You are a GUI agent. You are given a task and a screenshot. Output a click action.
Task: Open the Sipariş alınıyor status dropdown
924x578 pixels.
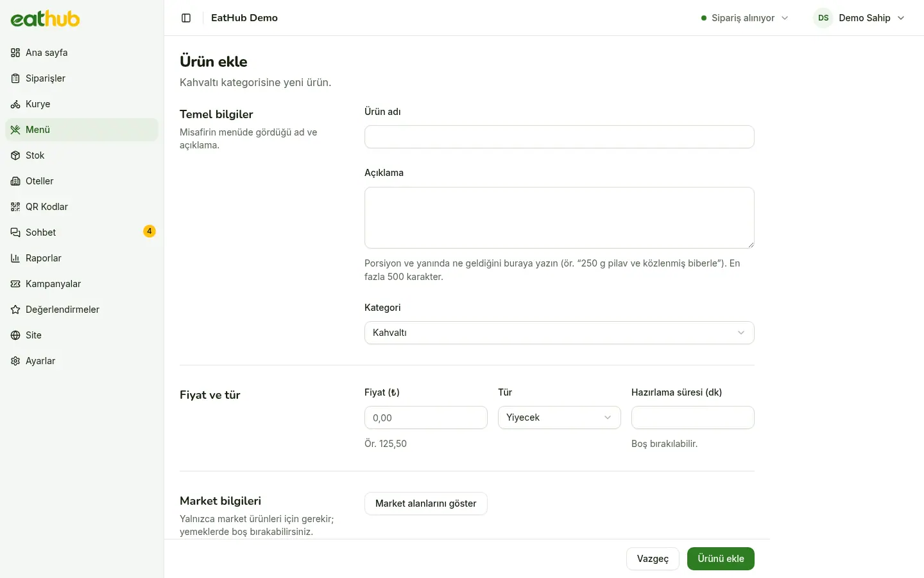[x=745, y=18]
